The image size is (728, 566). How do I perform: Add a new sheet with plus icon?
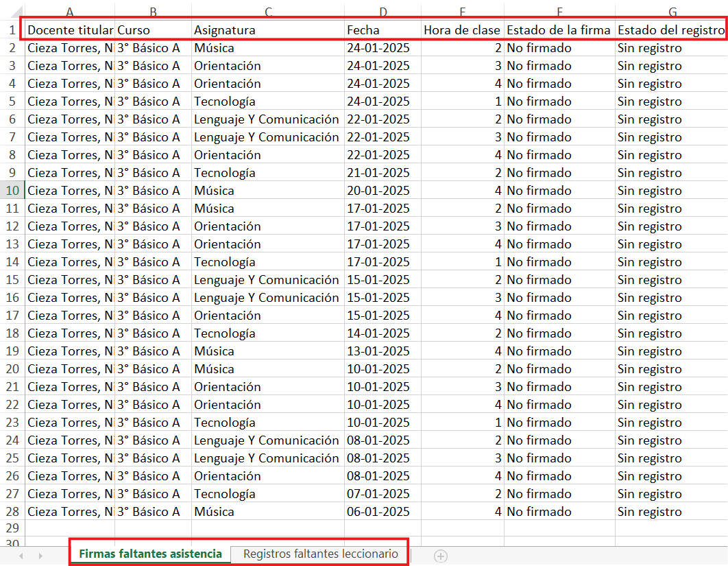click(x=441, y=556)
